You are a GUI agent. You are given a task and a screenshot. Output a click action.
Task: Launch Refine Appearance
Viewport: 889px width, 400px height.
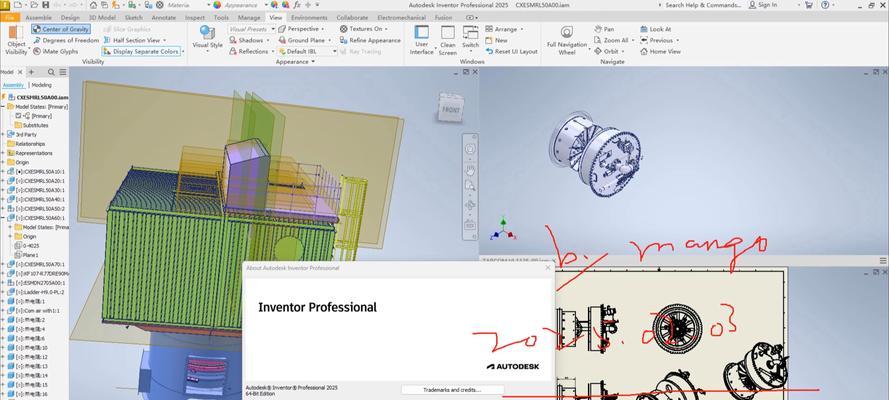(370, 40)
